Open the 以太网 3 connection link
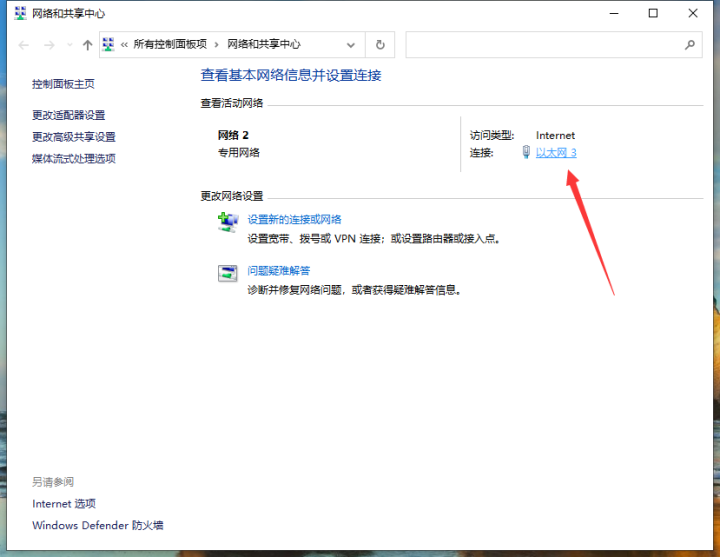 click(x=556, y=152)
